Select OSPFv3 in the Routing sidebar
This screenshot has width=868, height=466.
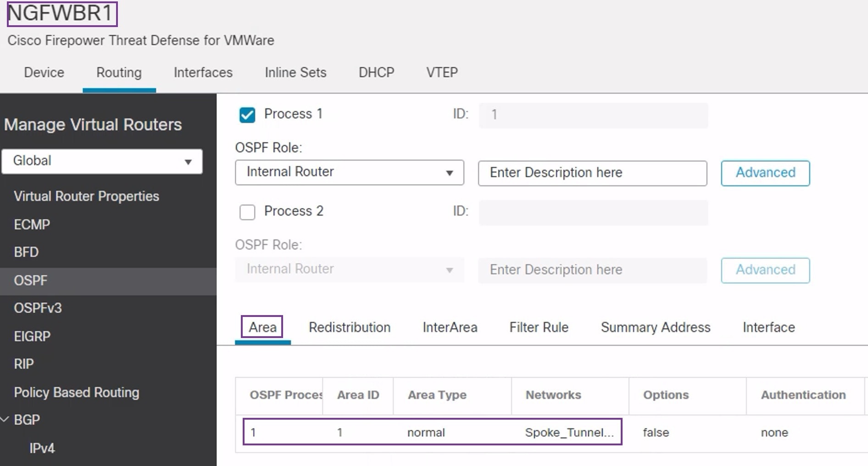point(38,308)
